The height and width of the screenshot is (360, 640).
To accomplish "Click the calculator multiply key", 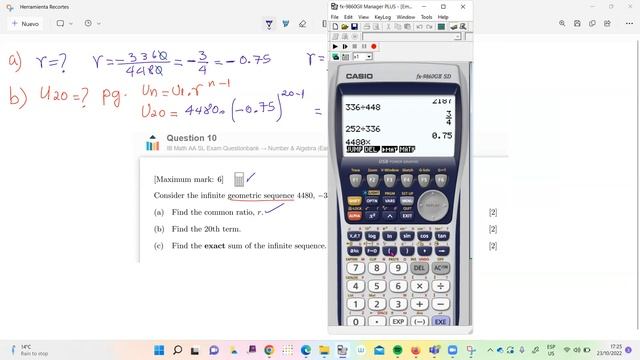I will pyautogui.click(x=419, y=286).
